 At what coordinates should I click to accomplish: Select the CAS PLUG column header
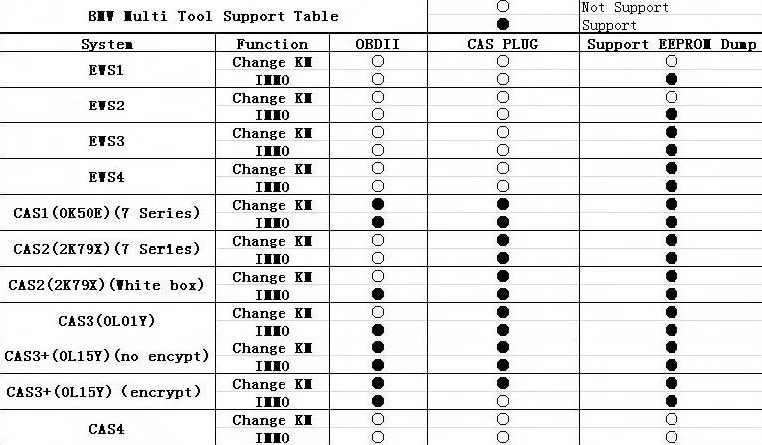click(x=503, y=44)
